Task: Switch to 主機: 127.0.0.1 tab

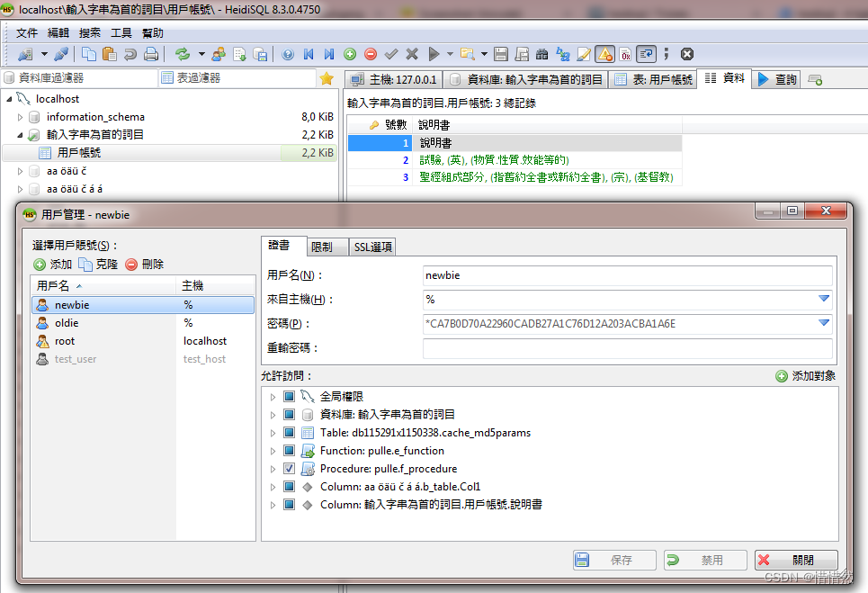Action: click(x=393, y=80)
